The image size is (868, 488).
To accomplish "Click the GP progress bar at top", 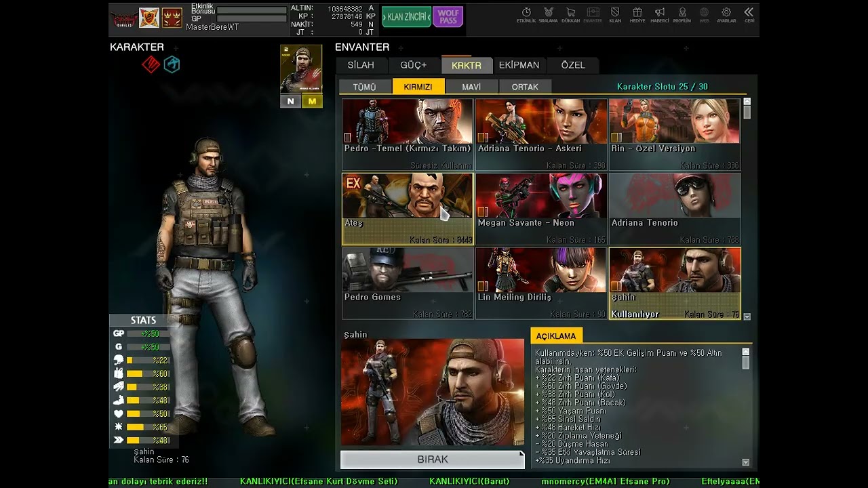I will 252,19.
